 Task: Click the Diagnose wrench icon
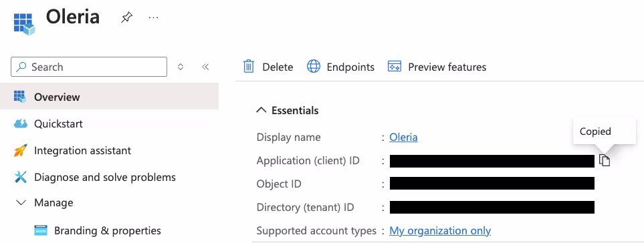coord(21,177)
